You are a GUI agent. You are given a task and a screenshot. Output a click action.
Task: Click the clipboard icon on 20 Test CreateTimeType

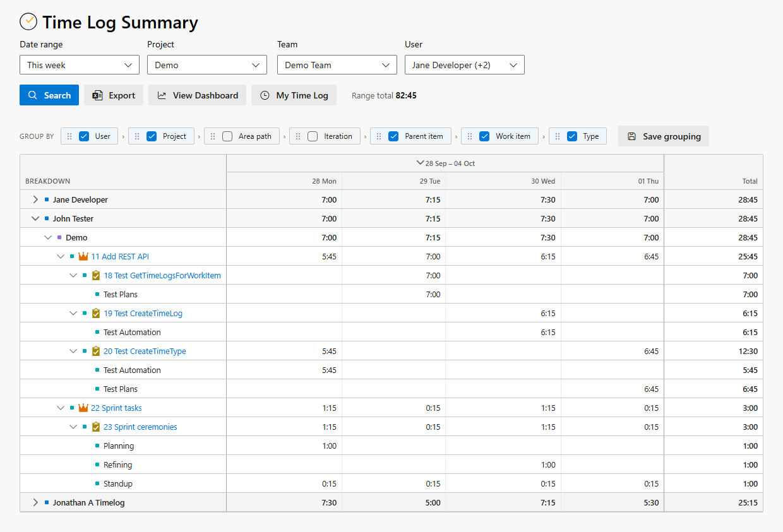96,351
